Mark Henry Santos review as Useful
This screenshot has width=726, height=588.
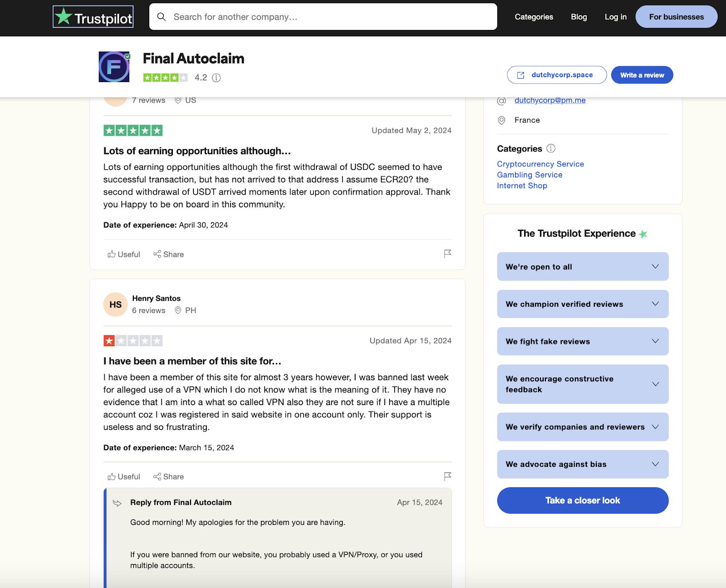tap(123, 476)
